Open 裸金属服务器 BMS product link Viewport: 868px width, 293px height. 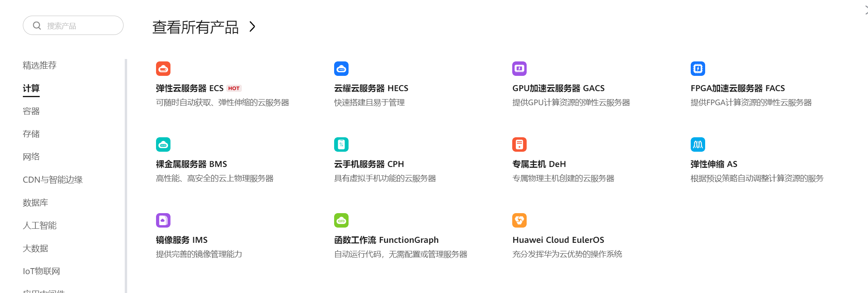click(191, 164)
